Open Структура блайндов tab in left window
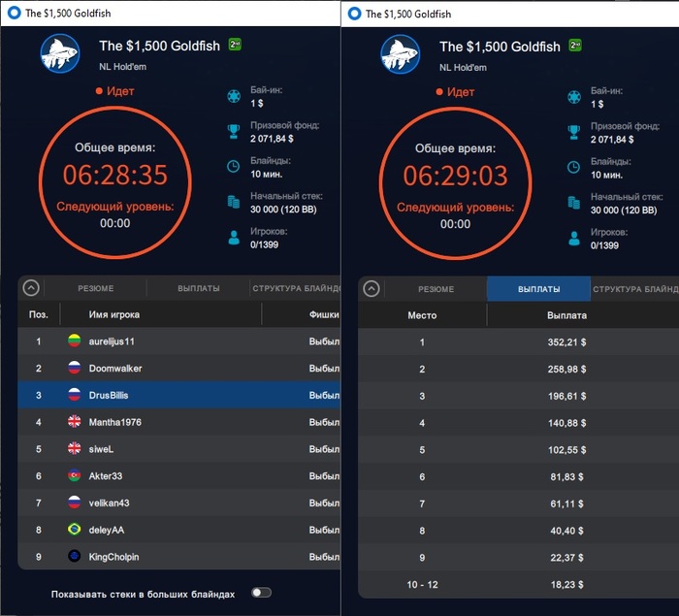 pos(296,288)
